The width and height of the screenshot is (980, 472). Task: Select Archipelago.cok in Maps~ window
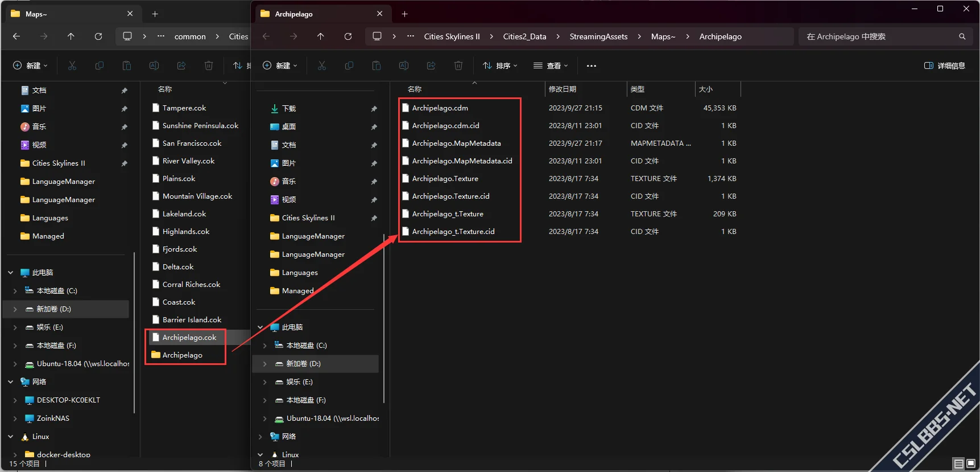[x=189, y=337]
